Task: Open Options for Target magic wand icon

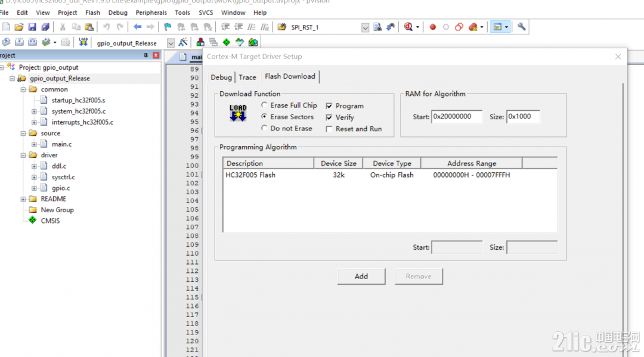Action: click(x=183, y=42)
